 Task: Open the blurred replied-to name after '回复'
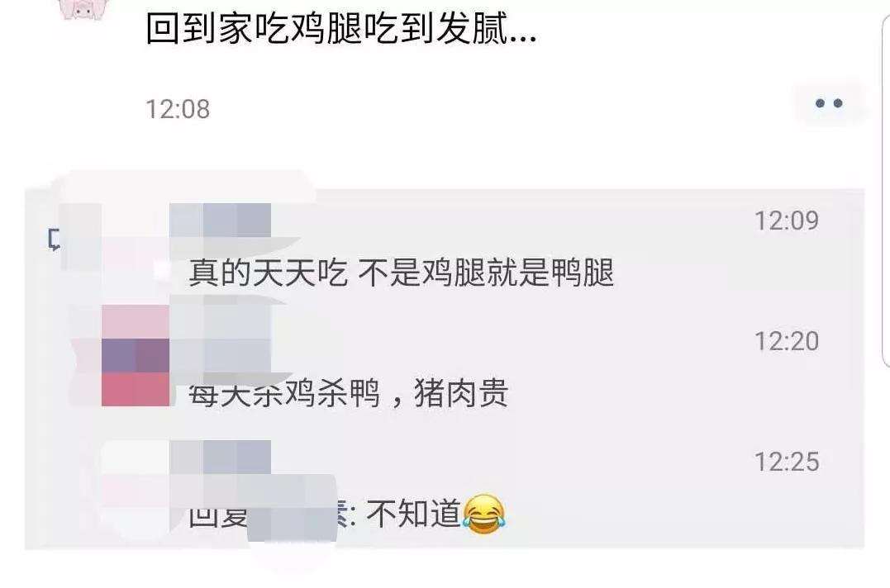point(293,508)
